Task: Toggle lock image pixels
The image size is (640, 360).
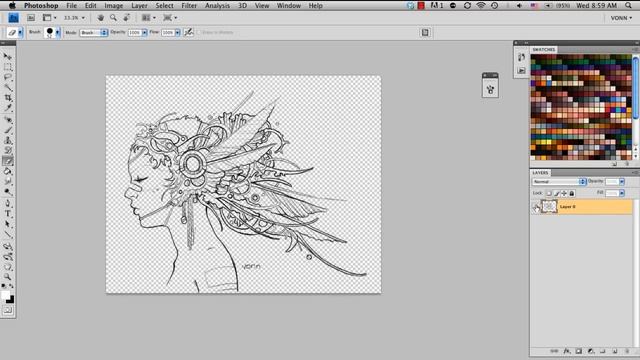Action: (556, 193)
